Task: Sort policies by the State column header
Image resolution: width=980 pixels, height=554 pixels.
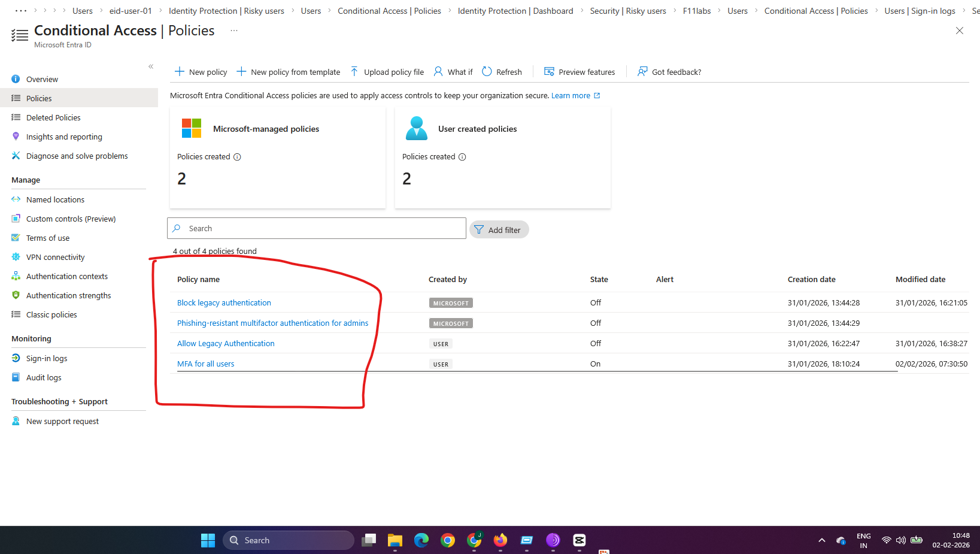Action: coord(599,280)
